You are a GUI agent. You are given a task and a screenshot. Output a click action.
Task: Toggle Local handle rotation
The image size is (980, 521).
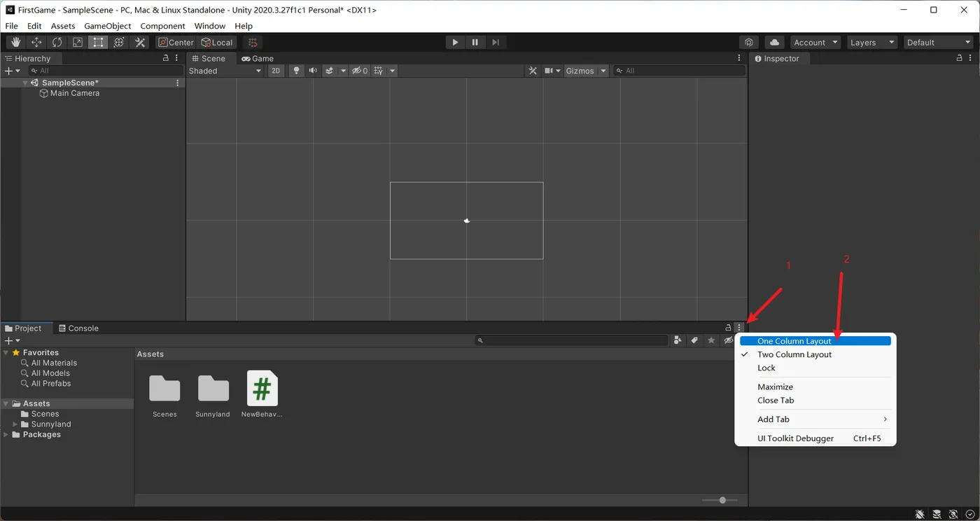(217, 43)
